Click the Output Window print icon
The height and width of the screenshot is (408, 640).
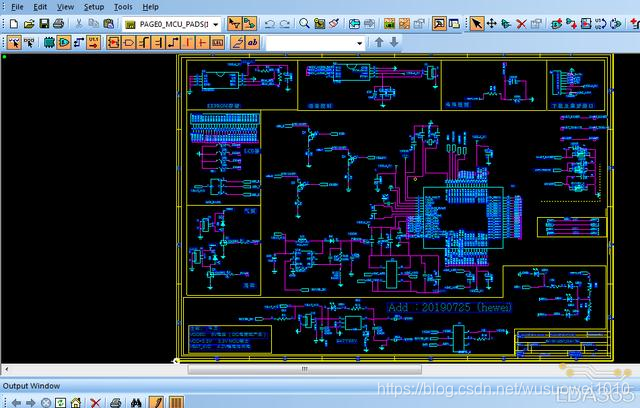tap(116, 403)
